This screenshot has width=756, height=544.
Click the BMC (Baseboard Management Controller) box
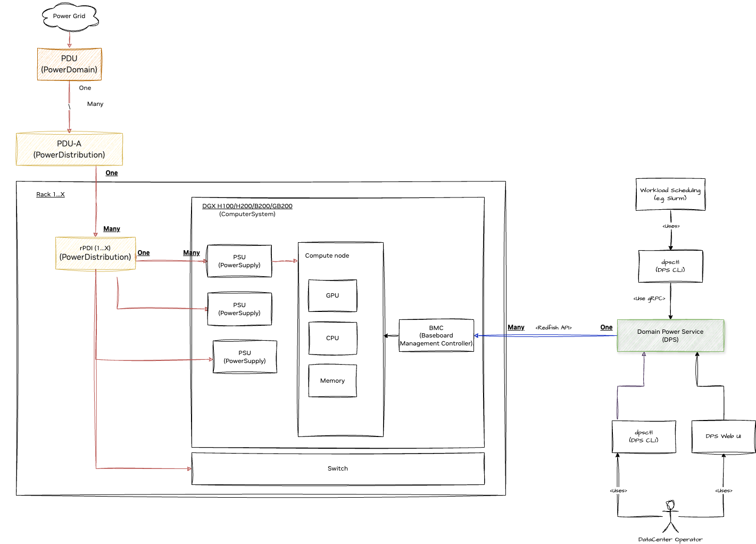[x=436, y=335]
